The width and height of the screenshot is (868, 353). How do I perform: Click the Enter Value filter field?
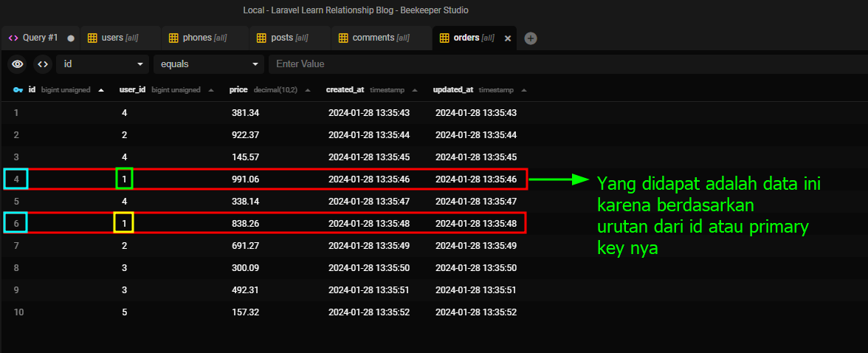(x=561, y=64)
